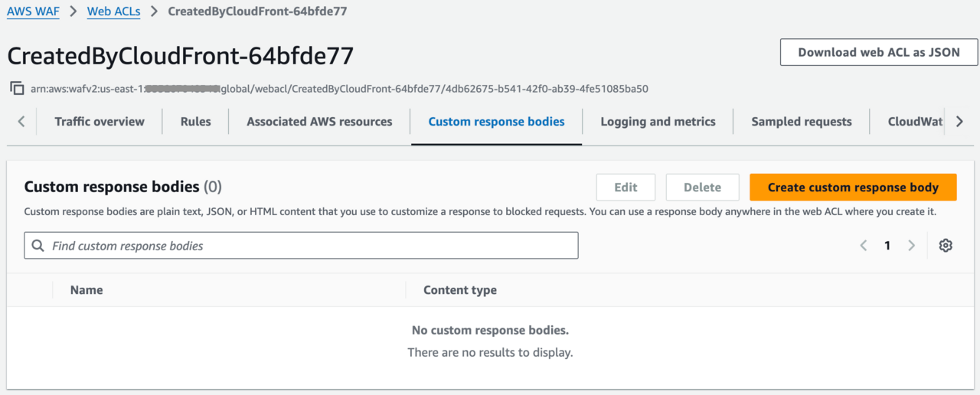Open Associated AWS resources tab
The image size is (980, 395).
coord(319,122)
